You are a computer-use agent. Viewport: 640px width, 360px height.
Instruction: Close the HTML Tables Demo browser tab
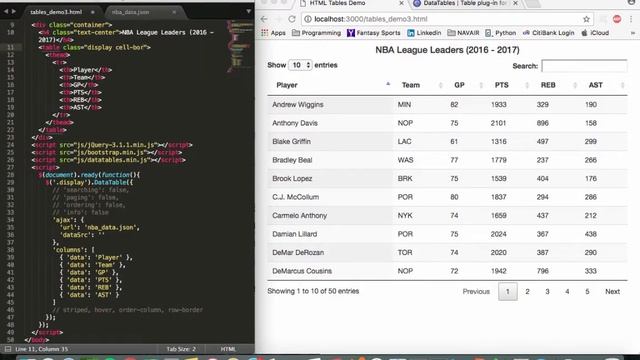[x=401, y=3]
